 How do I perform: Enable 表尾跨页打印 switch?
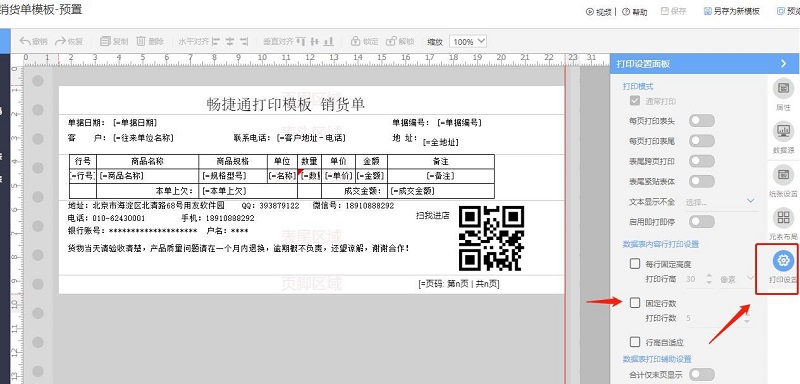tap(702, 161)
